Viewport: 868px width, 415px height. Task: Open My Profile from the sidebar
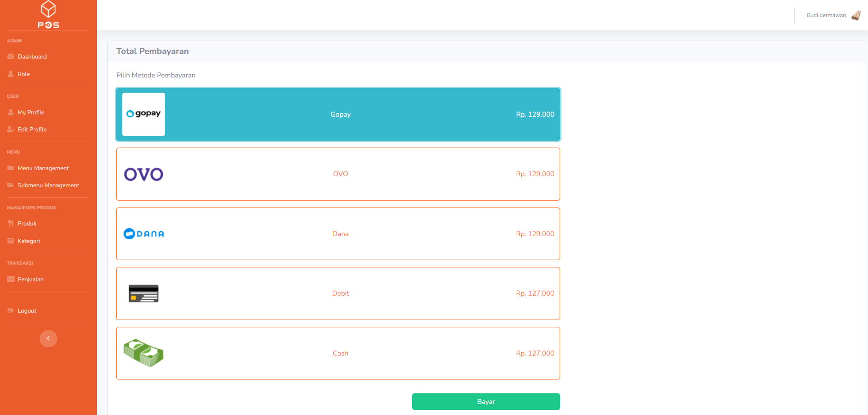[31, 113]
